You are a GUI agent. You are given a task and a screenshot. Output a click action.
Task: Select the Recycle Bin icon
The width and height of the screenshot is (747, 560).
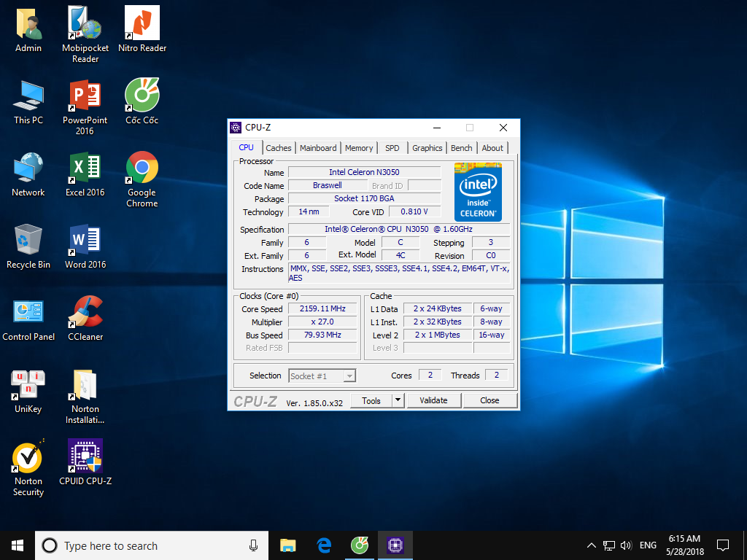pos(28,246)
